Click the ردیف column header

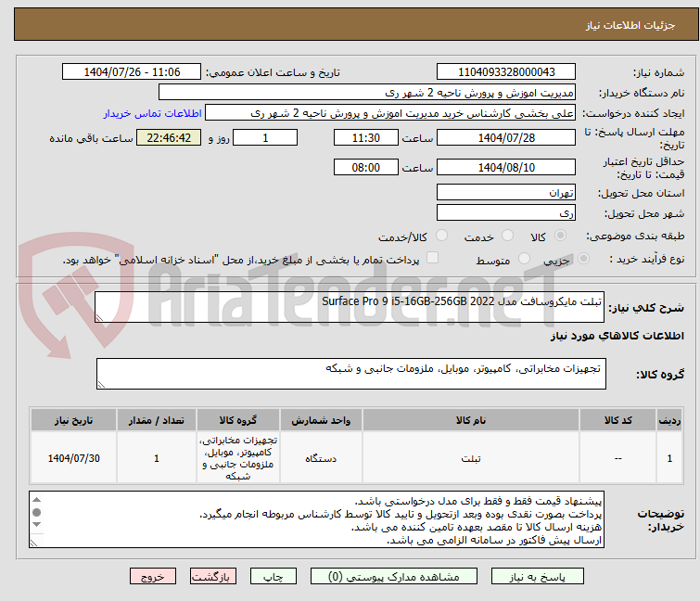[669, 420]
